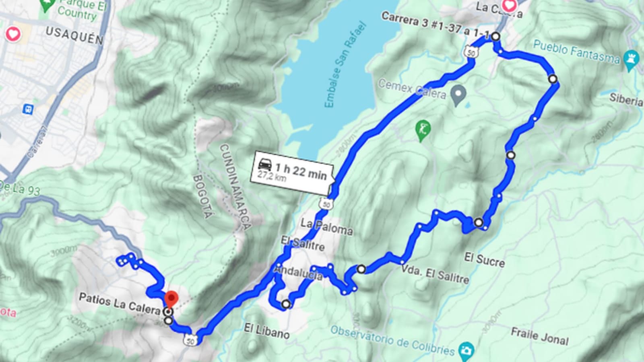Viewport: 644px width, 362px height.
Task: Select the waypoint beside Vda. El Salitre road
Action: point(361,269)
